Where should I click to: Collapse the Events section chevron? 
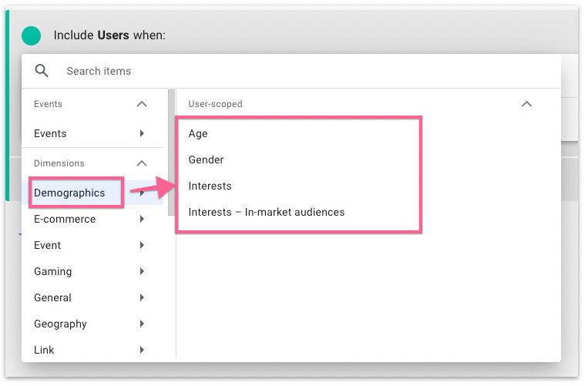click(141, 104)
